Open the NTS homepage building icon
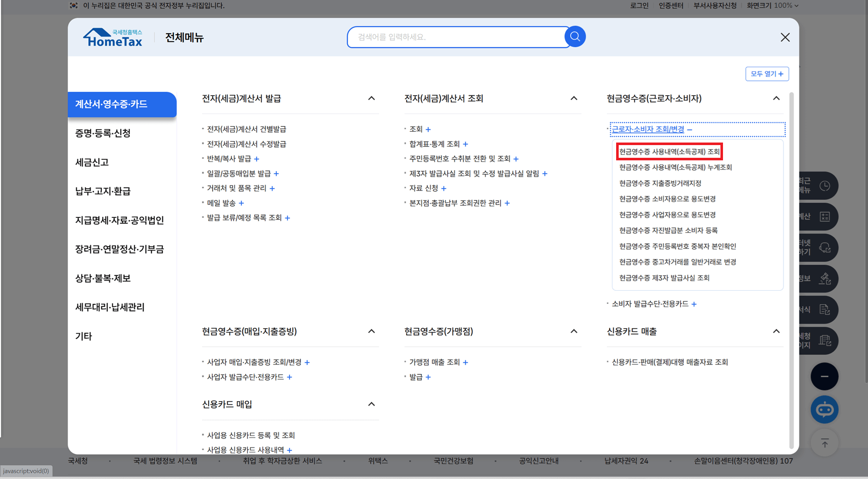Screen dimensions: 868x479 (x=825, y=341)
